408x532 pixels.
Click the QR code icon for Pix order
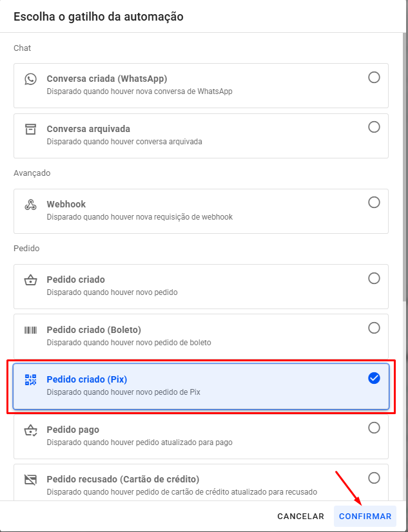coord(31,379)
